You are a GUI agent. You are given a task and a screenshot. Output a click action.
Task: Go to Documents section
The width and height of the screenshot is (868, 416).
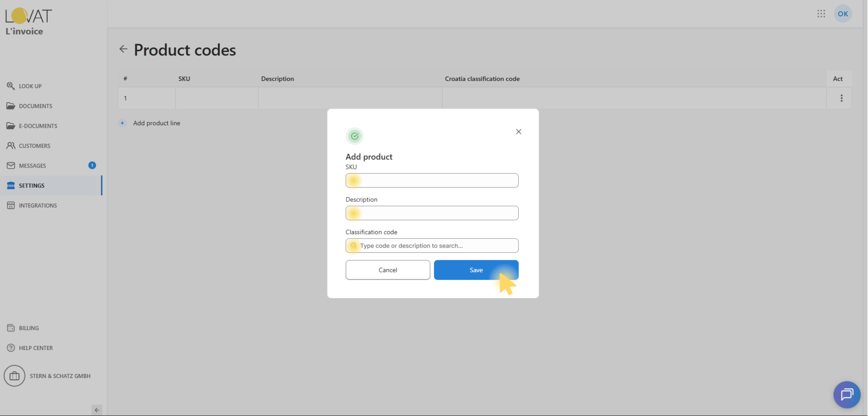[x=35, y=106]
